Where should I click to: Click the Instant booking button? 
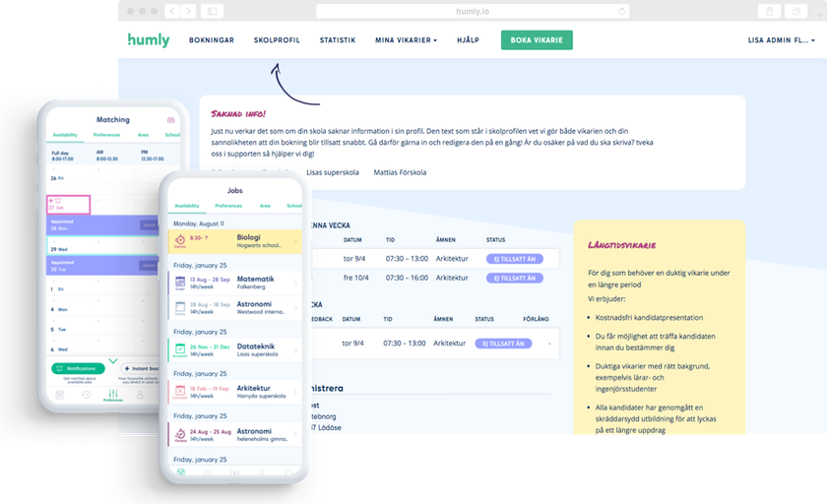(x=140, y=368)
